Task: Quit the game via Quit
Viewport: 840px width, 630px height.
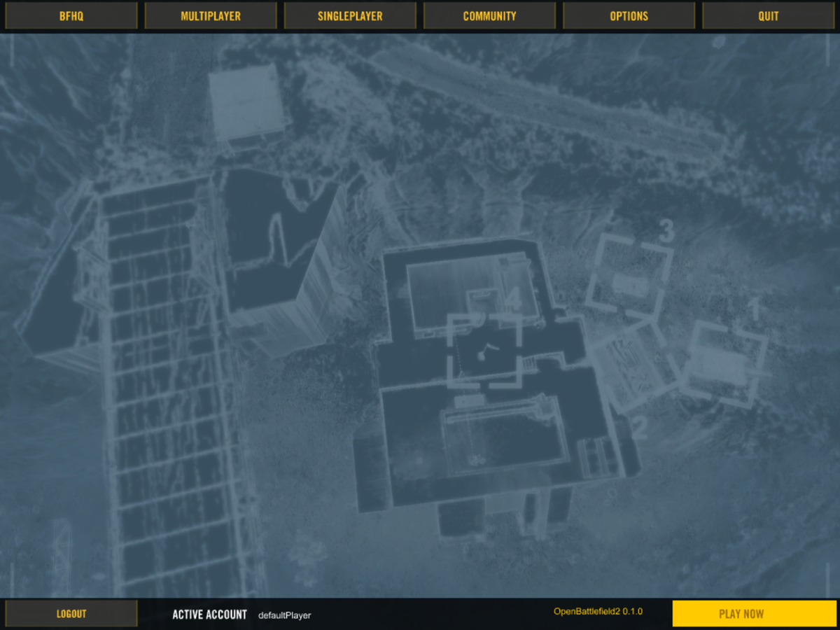Action: [768, 15]
